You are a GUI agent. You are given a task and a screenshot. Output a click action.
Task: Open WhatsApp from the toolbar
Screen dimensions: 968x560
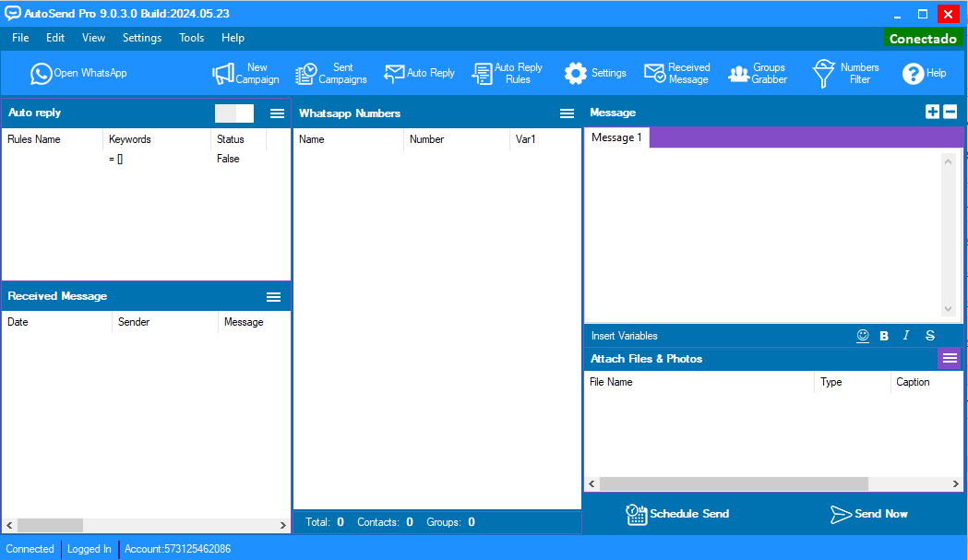(x=78, y=74)
